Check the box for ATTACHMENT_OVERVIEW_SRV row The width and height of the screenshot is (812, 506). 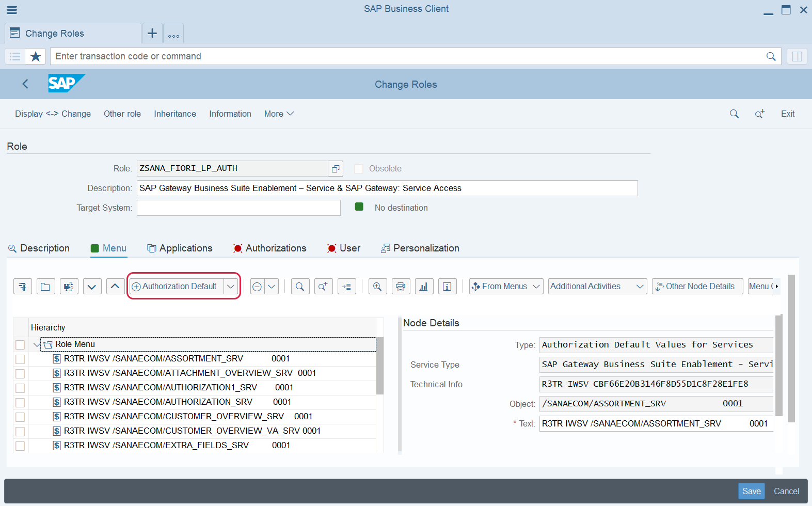pyautogui.click(x=20, y=374)
